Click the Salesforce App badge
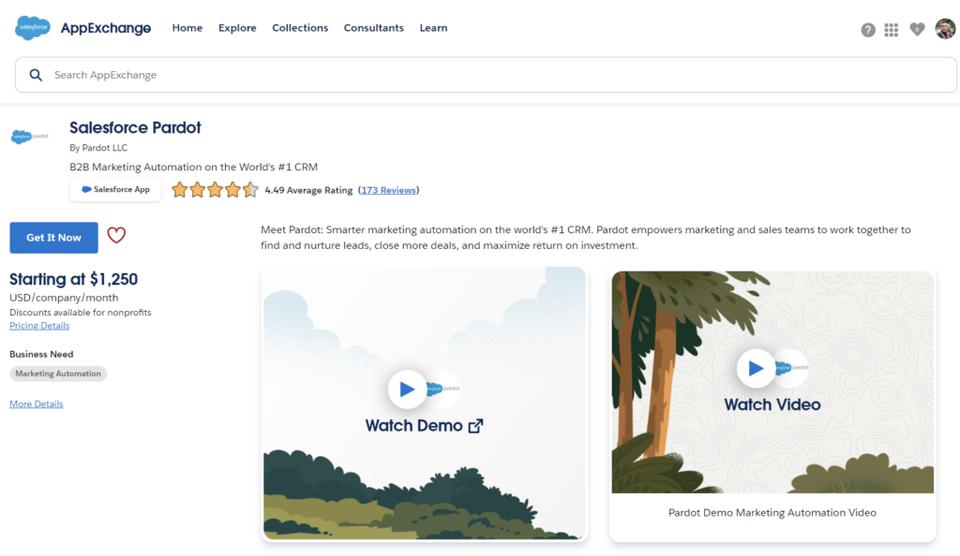 tap(115, 190)
